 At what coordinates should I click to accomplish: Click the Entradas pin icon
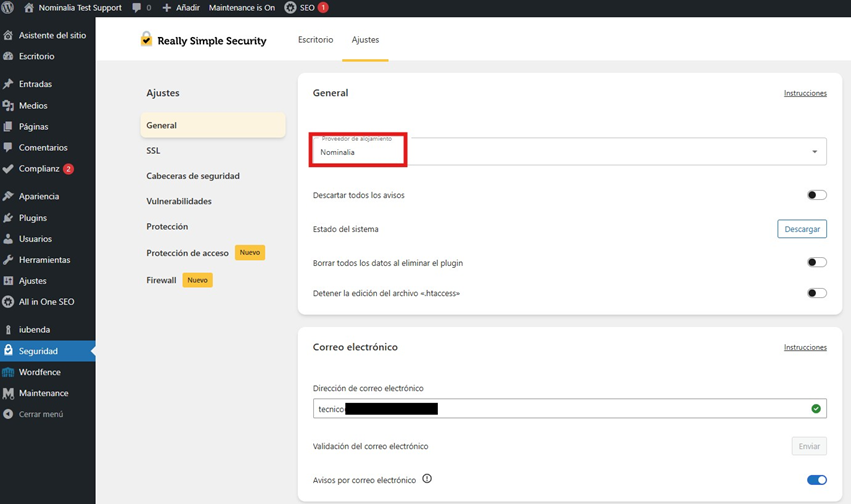[8, 84]
